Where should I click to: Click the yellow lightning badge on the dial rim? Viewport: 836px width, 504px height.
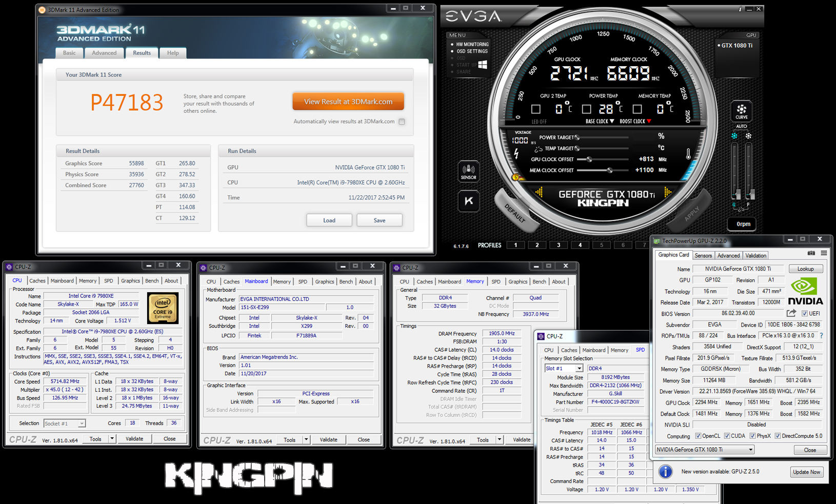[x=515, y=177]
